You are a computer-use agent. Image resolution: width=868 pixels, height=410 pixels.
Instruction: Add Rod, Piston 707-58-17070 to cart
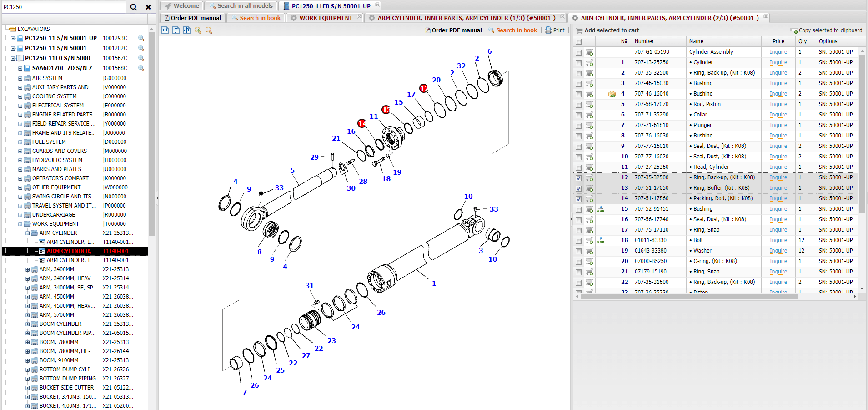point(589,104)
